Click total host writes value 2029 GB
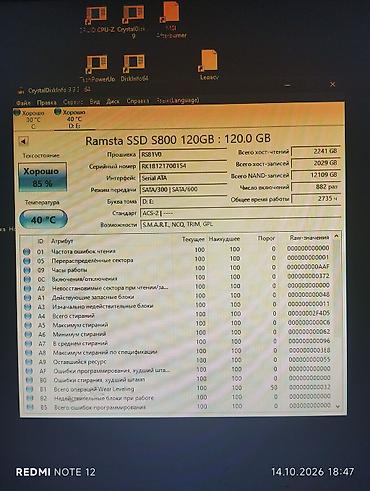370x491 pixels. [x=316, y=163]
